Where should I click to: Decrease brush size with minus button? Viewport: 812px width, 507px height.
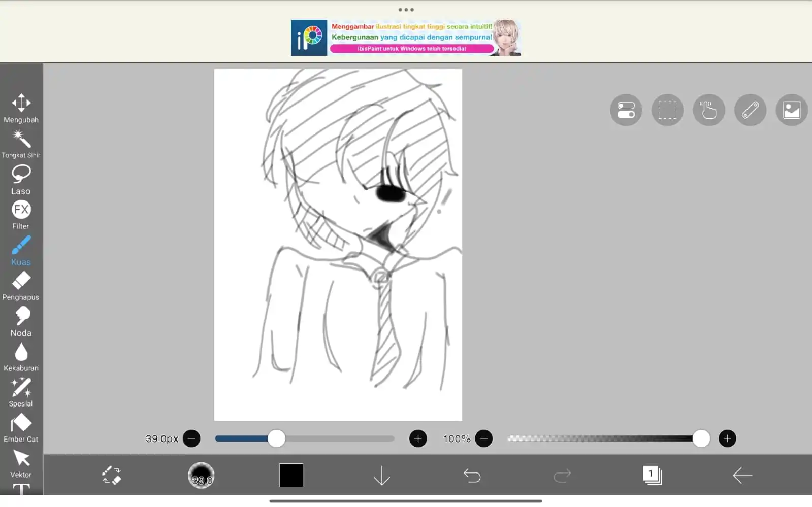pos(191,438)
